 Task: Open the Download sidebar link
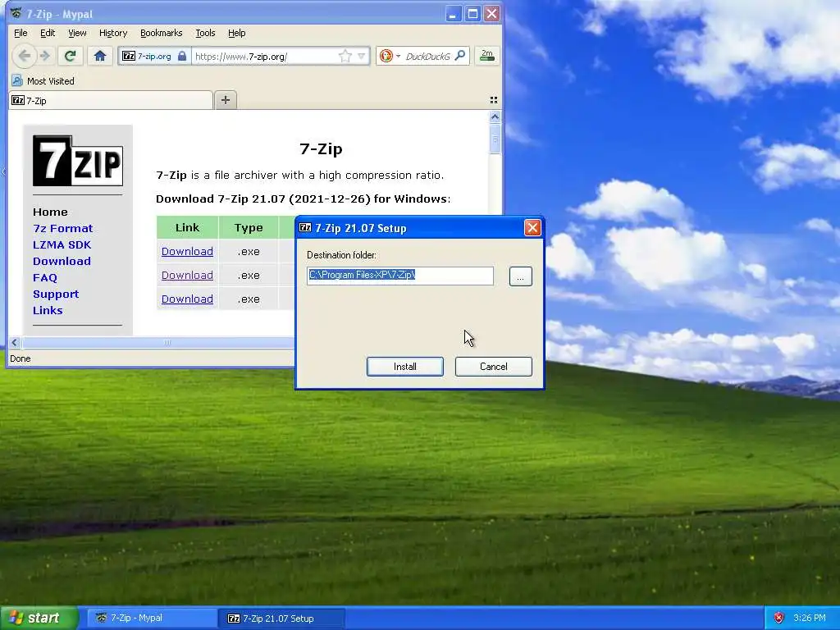click(x=62, y=262)
